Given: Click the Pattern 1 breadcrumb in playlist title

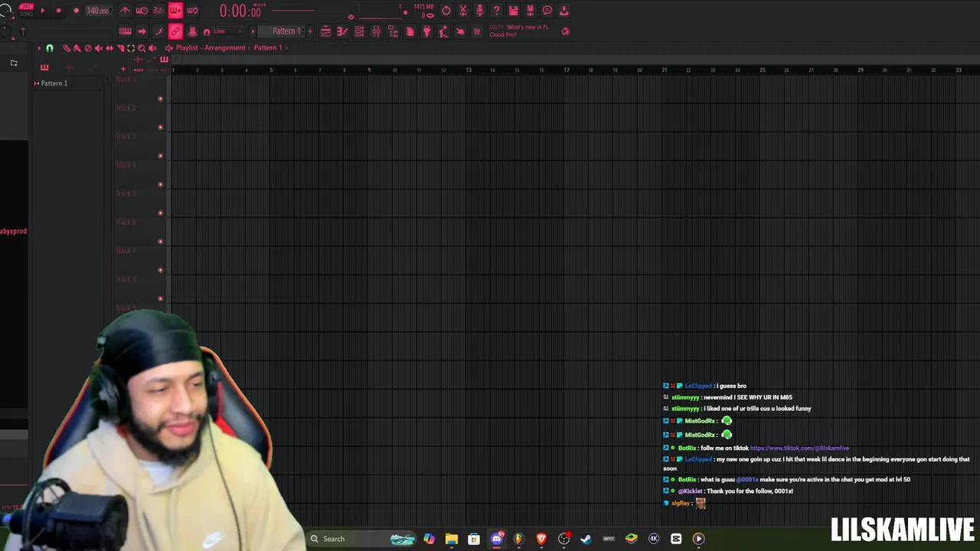Looking at the screenshot, I should 268,47.
